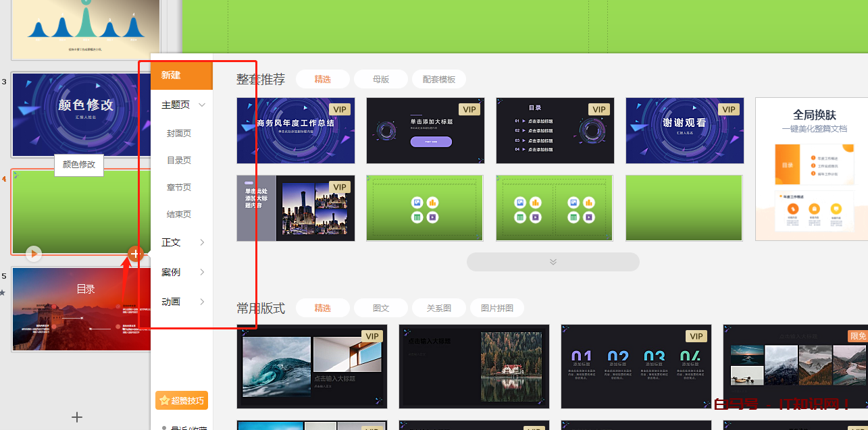
Task: Click the orange plus button on slide 4
Action: pyautogui.click(x=136, y=254)
